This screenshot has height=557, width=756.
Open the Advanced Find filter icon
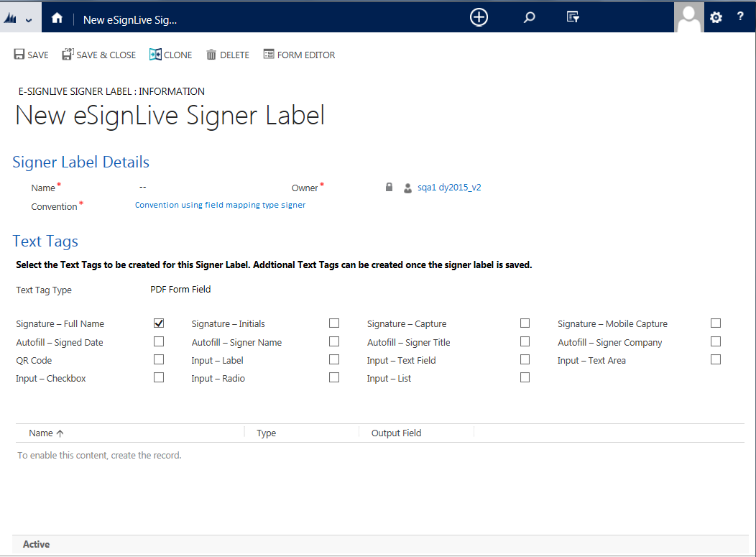pyautogui.click(x=573, y=17)
